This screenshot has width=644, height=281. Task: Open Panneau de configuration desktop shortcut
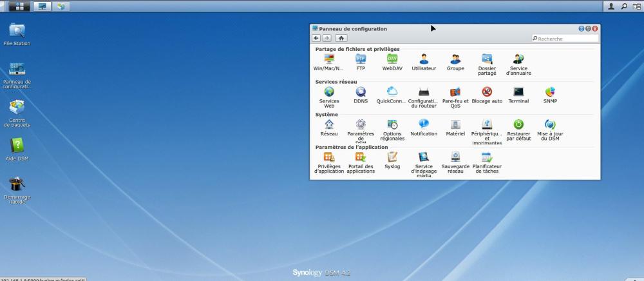(17, 75)
